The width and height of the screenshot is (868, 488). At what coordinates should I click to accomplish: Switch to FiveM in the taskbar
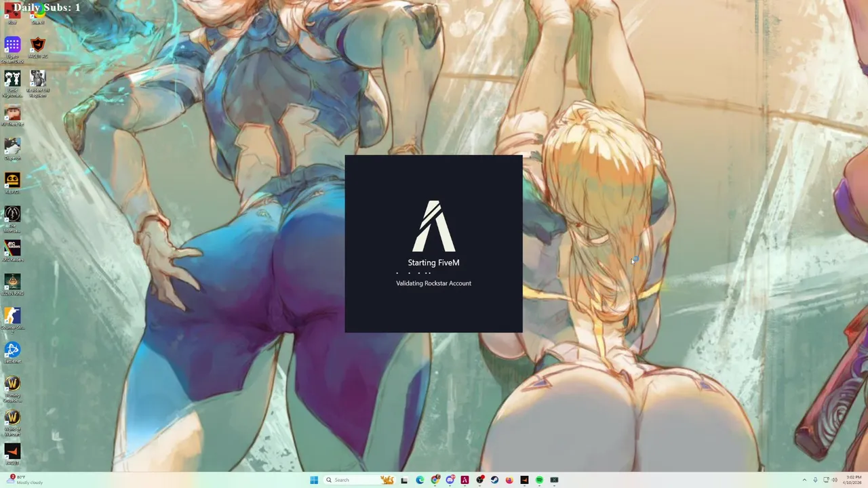[x=465, y=480]
